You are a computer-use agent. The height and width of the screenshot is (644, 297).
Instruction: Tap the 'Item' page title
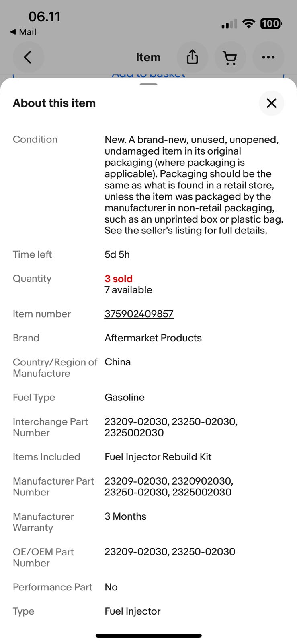(x=148, y=57)
